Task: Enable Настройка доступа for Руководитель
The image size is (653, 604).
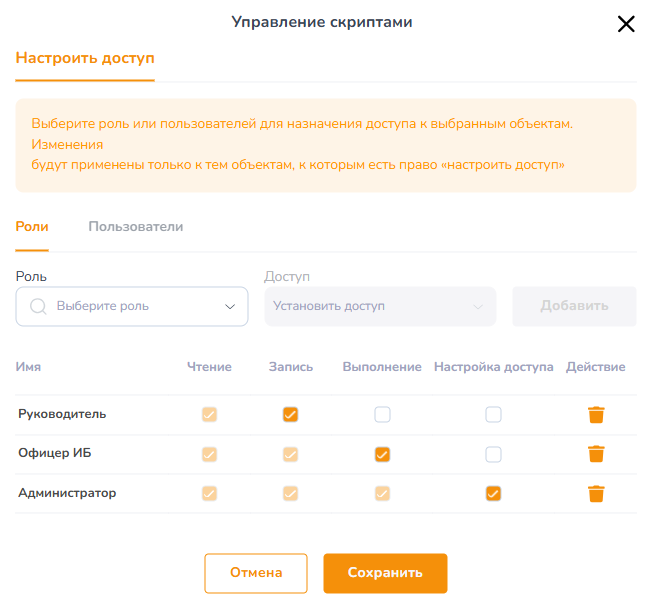Action: 493,414
